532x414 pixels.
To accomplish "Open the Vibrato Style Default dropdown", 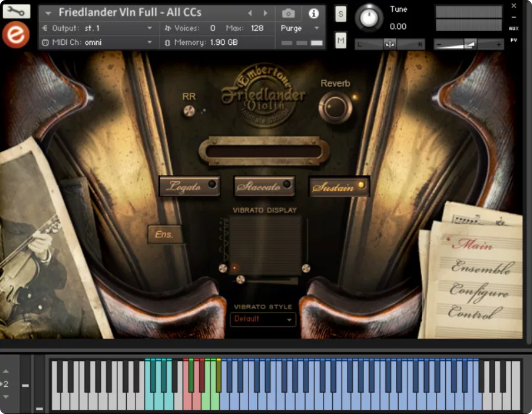I will click(x=263, y=319).
